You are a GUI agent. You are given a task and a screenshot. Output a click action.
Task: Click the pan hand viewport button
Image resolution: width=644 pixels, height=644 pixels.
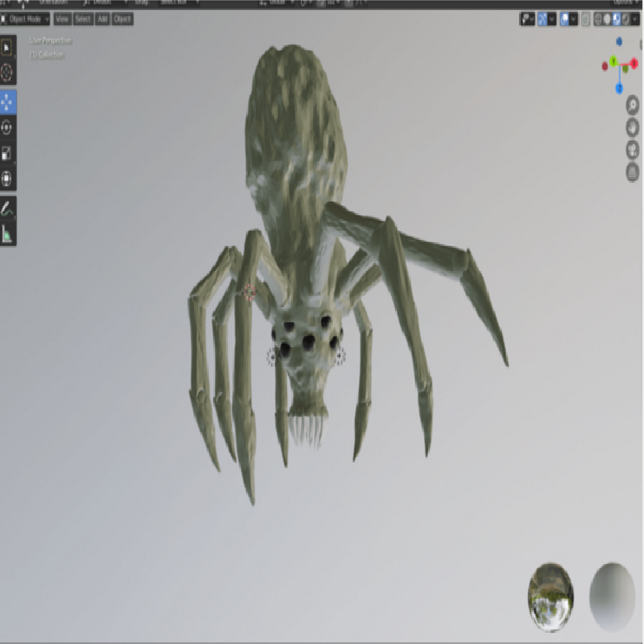(633, 127)
